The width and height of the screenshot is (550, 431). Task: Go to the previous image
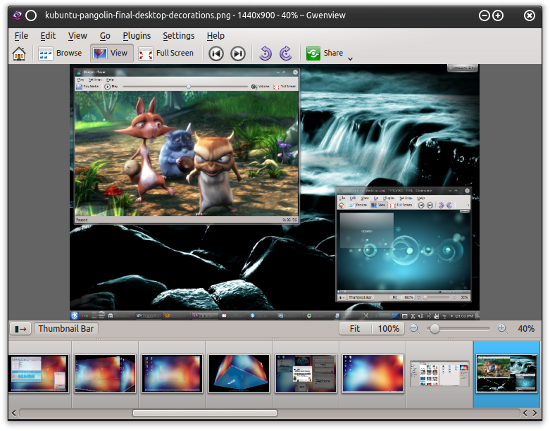tap(216, 54)
